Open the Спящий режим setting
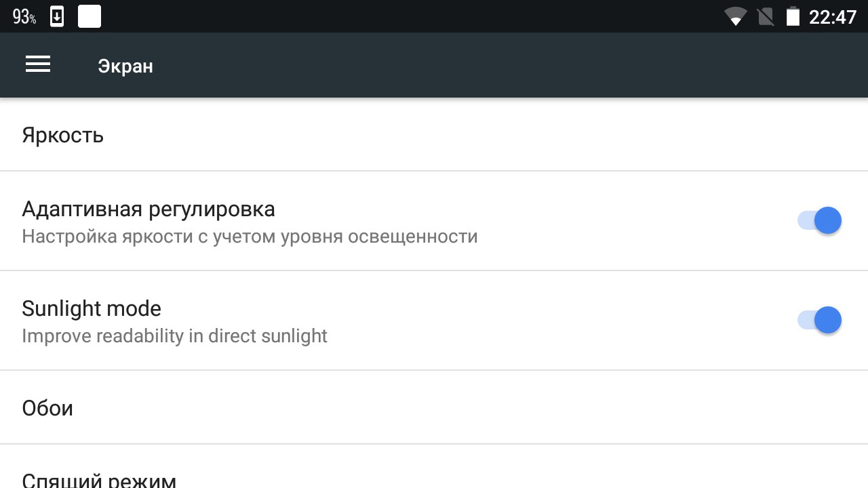The width and height of the screenshot is (868, 488). 99,479
